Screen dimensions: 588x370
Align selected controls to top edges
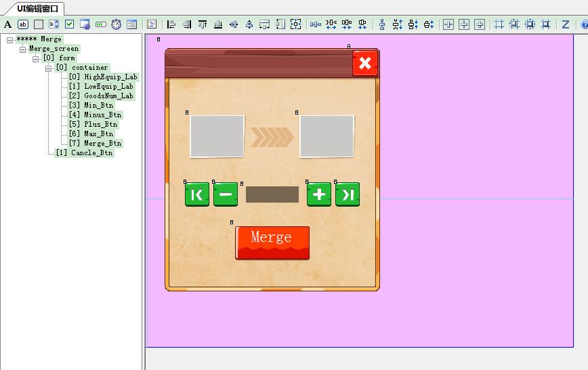[203, 24]
